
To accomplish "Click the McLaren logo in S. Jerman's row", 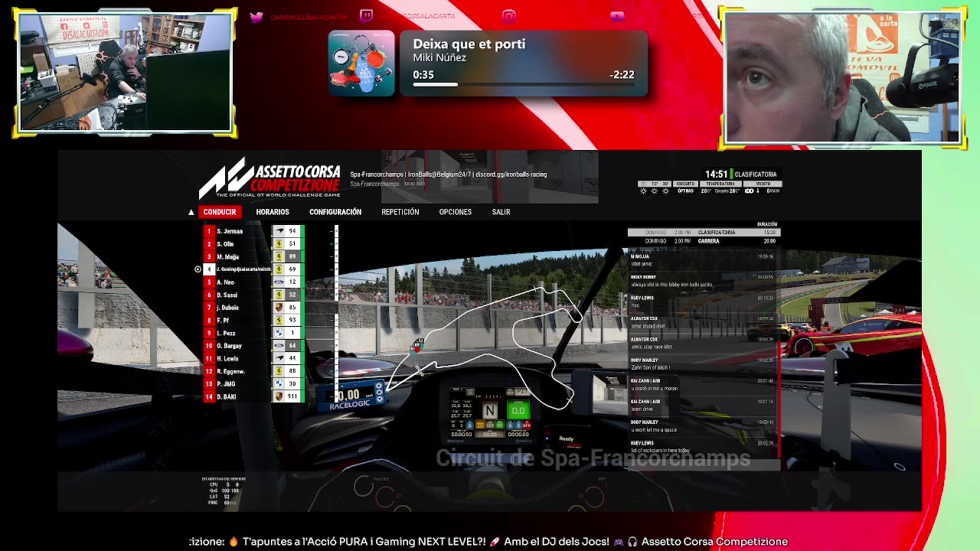I will coord(279,231).
